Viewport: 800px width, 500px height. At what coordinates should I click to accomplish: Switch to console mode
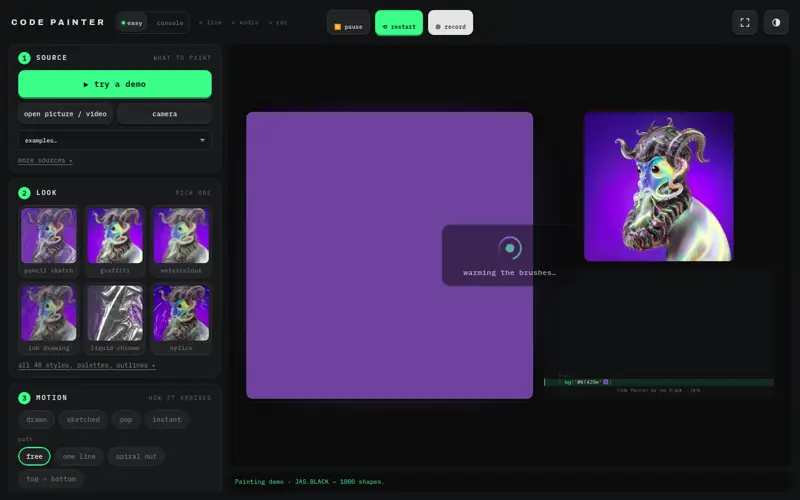[x=170, y=22]
